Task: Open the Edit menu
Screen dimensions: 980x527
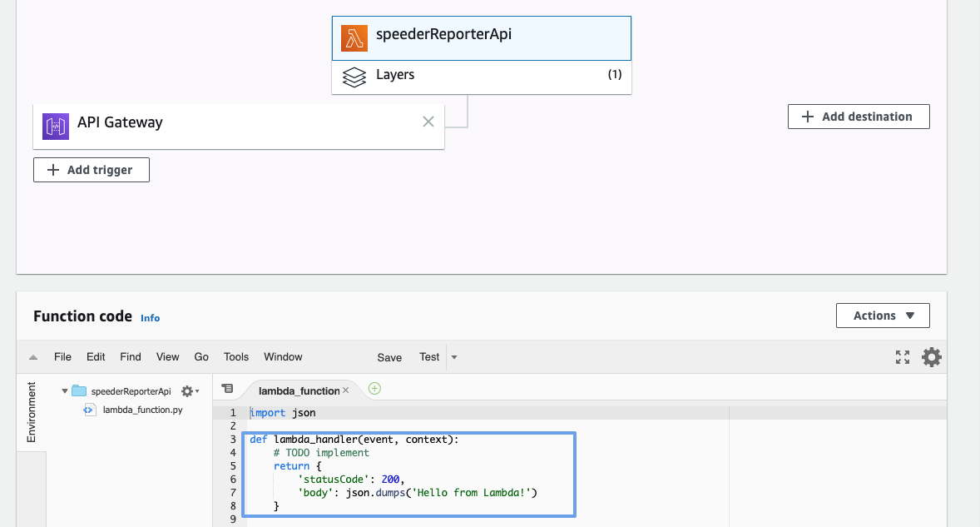Action: [x=96, y=357]
